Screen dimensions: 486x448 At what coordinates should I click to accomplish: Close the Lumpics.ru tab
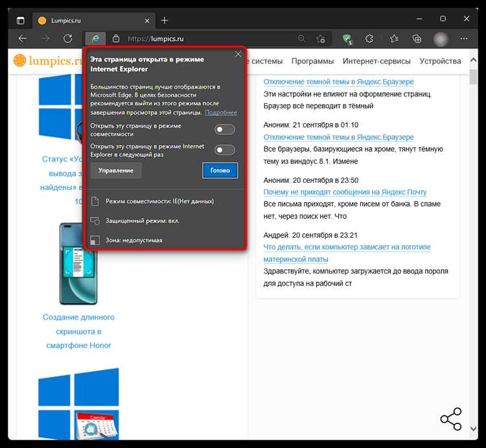[x=147, y=21]
